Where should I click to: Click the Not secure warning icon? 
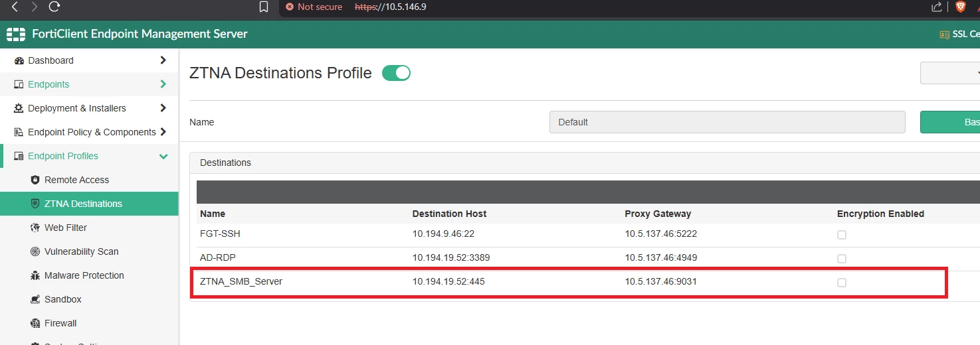tap(289, 7)
